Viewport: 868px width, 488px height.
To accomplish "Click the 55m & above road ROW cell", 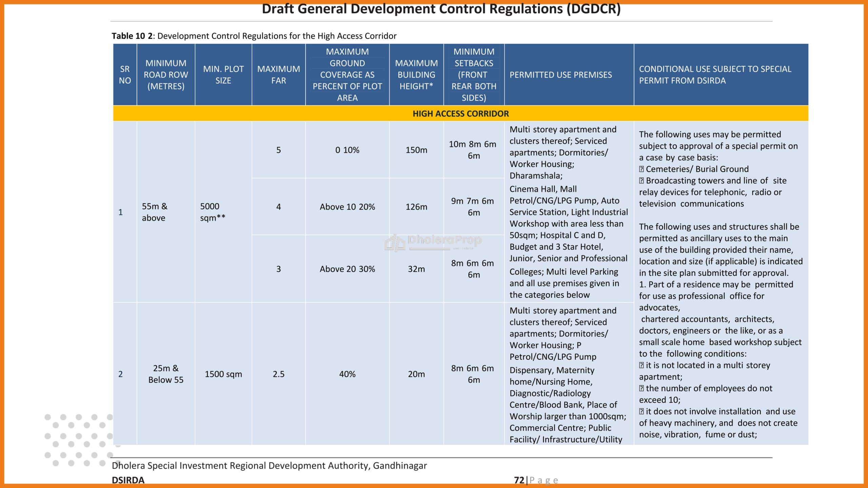I will coord(166,212).
